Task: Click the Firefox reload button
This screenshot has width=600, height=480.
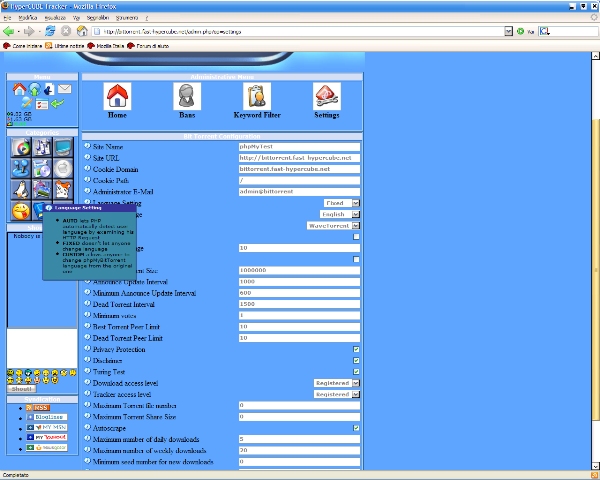Action: pyautogui.click(x=51, y=31)
